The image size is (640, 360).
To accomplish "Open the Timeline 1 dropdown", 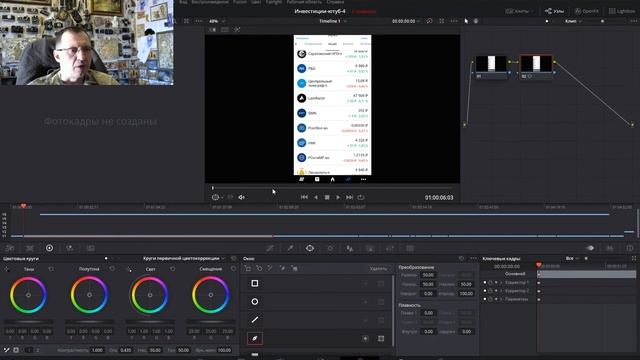I will pos(333,21).
